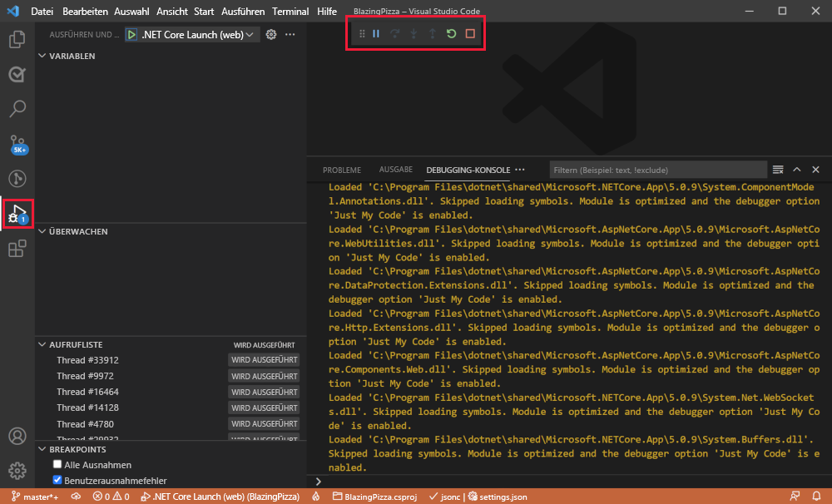Open the launch configuration gear icon
Viewport: 832px width, 504px height.
tap(271, 35)
